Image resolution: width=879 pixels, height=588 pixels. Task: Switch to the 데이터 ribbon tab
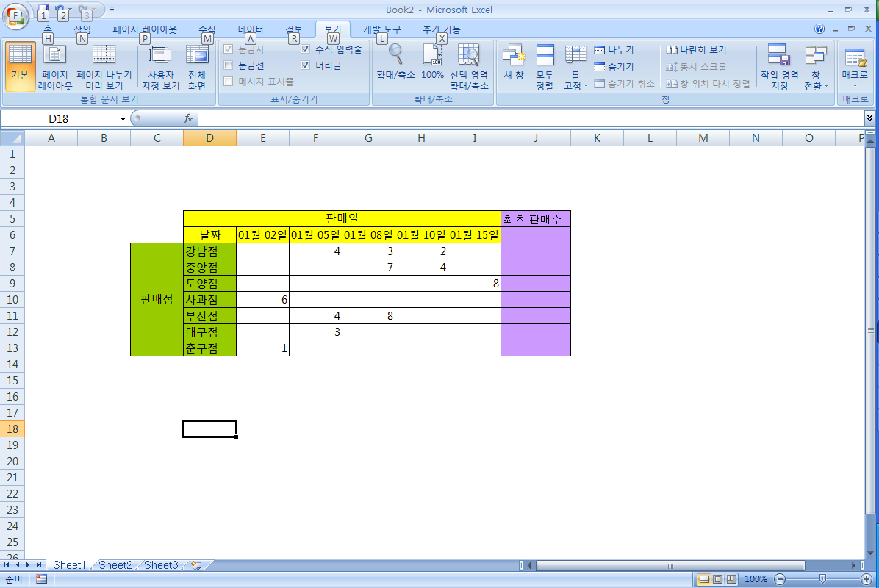pyautogui.click(x=250, y=29)
